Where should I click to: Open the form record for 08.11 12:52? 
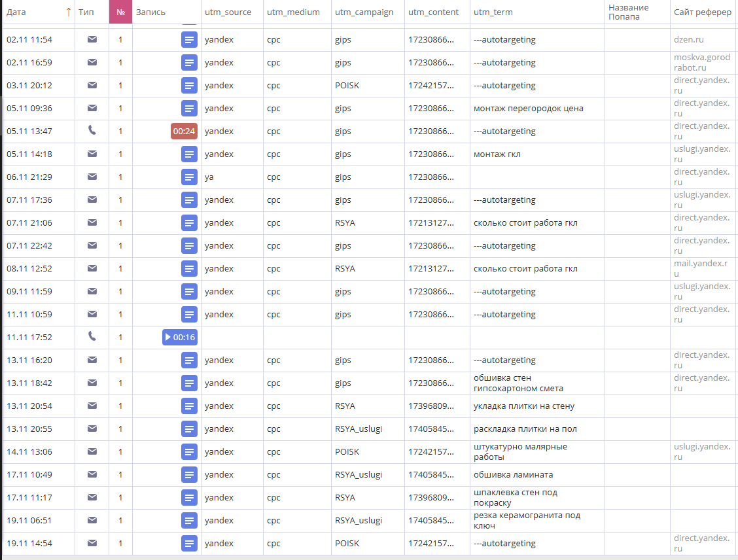[188, 269]
